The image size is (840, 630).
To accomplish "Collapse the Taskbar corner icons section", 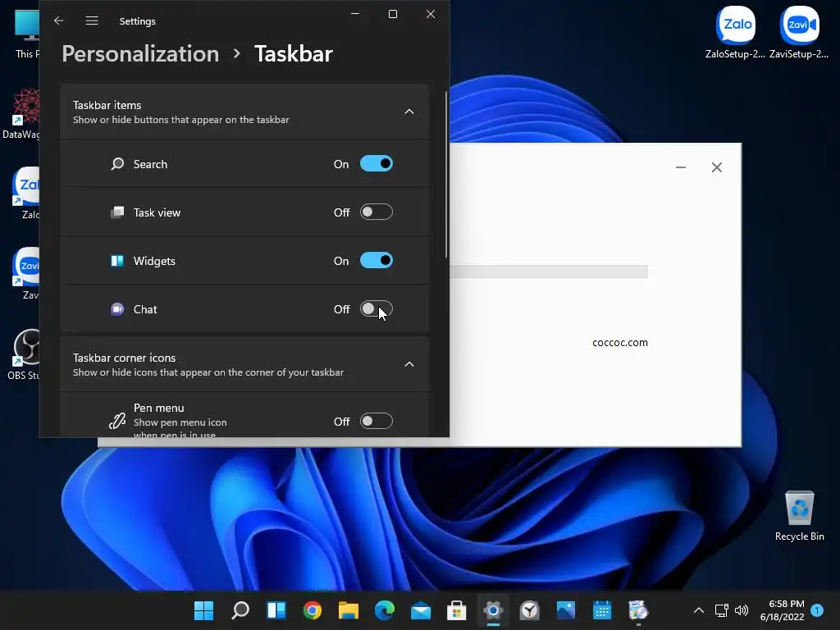I will click(x=409, y=365).
